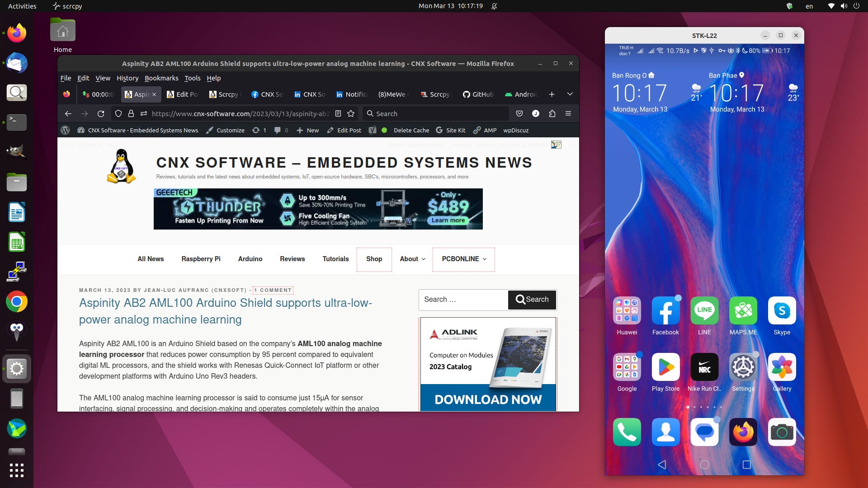
Task: Select the Bookmarks menu in Firefox
Action: [161, 78]
